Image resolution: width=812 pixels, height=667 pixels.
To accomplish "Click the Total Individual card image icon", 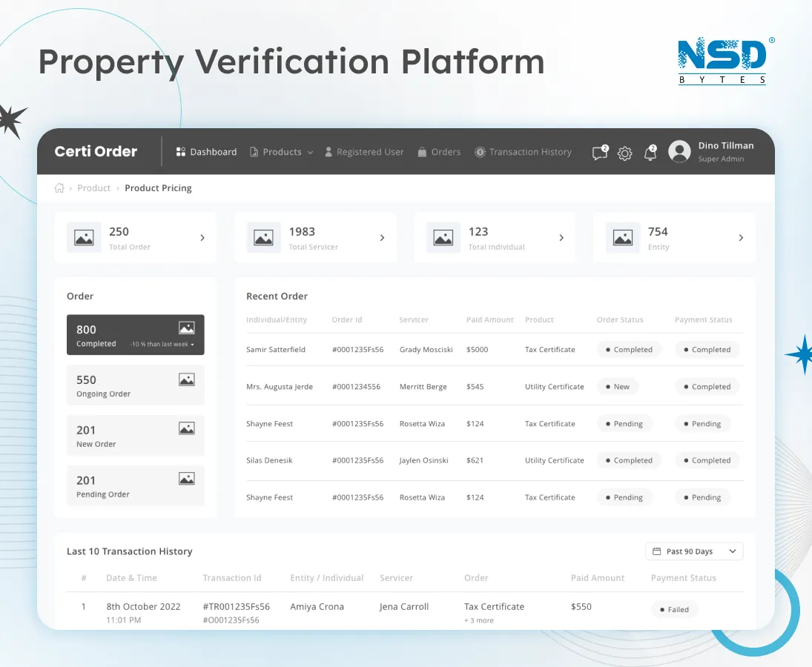I will pos(443,237).
